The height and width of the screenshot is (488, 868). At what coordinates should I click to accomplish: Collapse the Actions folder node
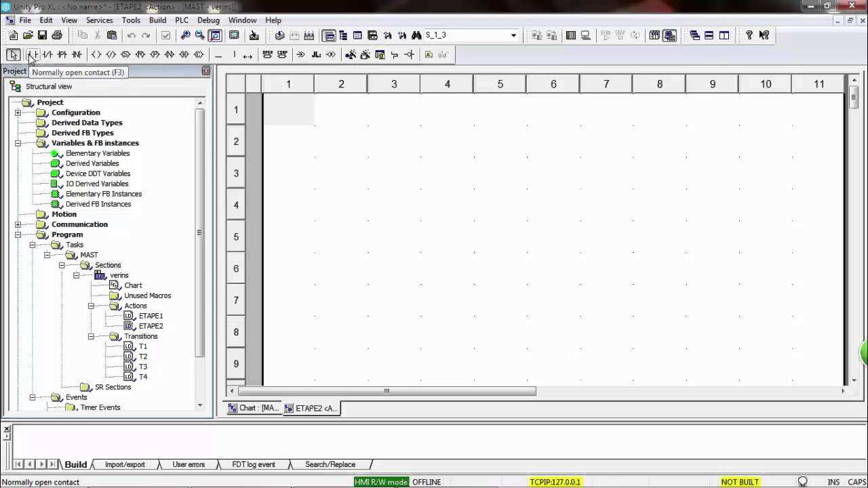(91, 306)
